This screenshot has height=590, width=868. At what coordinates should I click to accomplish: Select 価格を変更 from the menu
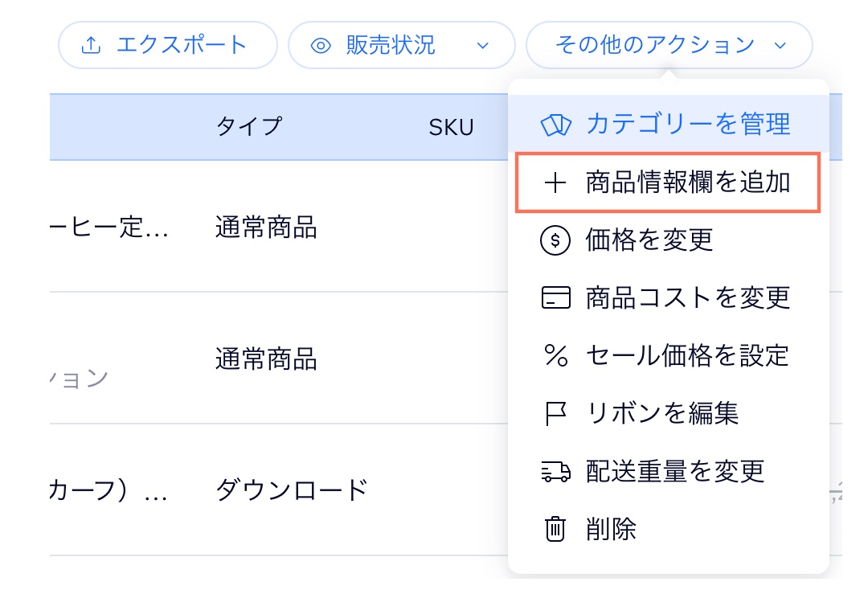649,240
